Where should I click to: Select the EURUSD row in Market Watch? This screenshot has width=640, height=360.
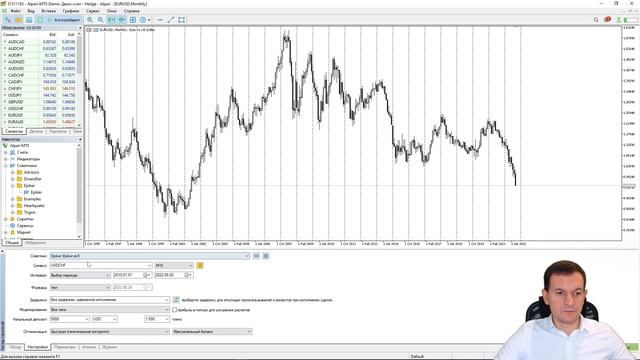(x=40, y=115)
